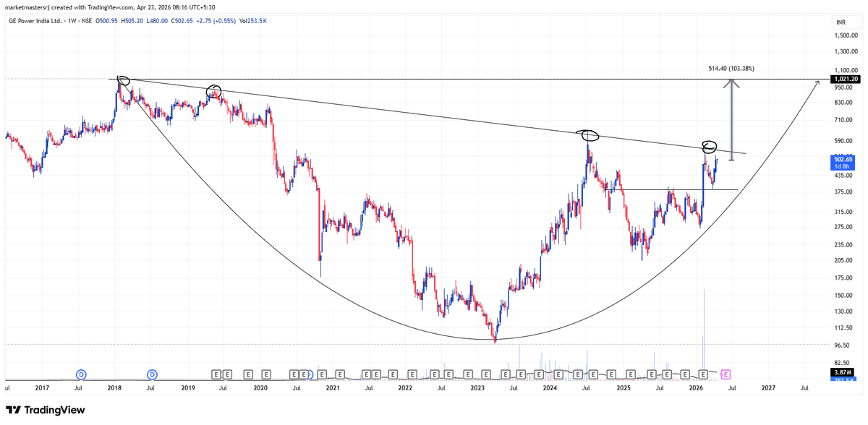Click the 130.00 price axis label
Image resolution: width=868 pixels, height=425 pixels.
[843, 312]
